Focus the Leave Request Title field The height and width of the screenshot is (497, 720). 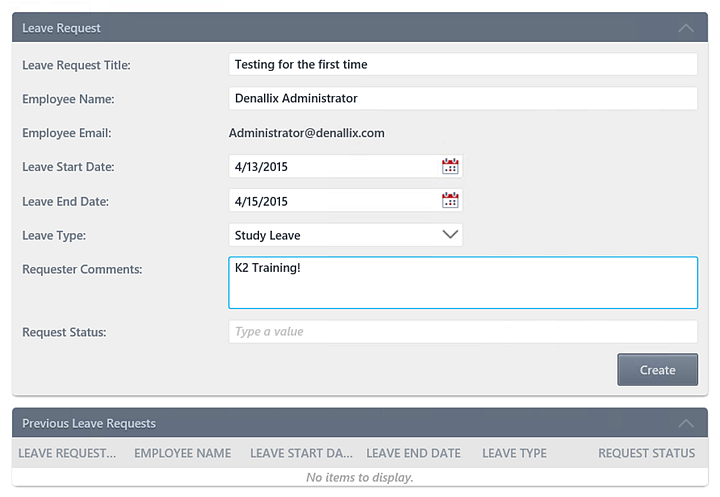463,64
